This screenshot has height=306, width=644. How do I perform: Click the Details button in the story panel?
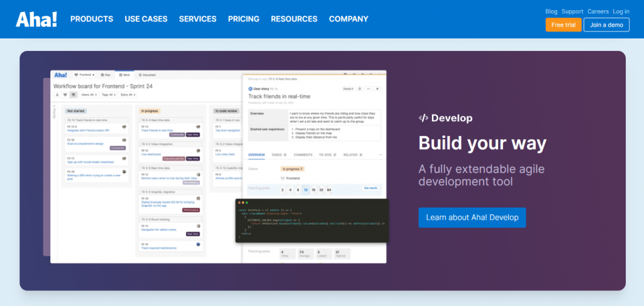pos(348,89)
